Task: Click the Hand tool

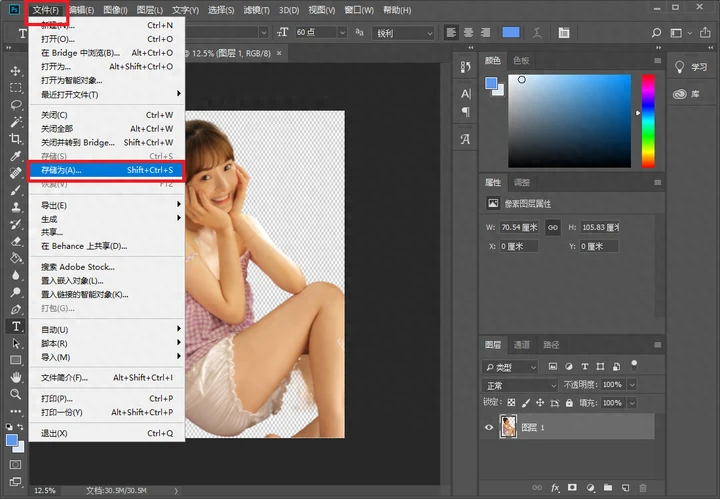Action: [x=16, y=377]
